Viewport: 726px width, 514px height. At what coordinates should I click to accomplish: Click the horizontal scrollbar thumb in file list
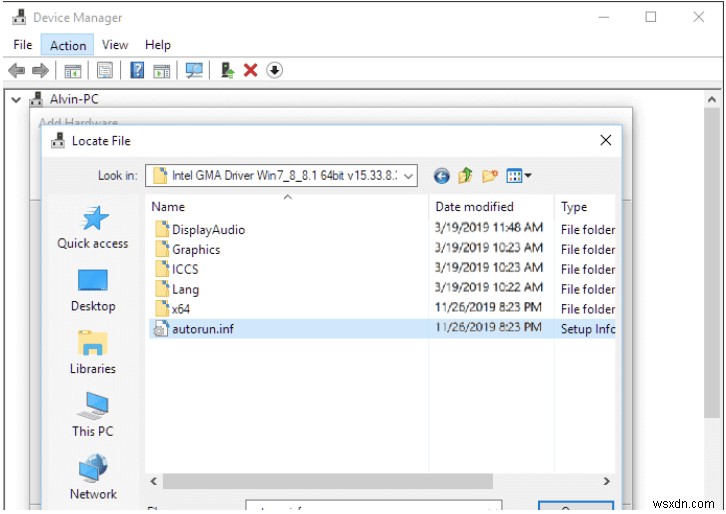pos(327,482)
